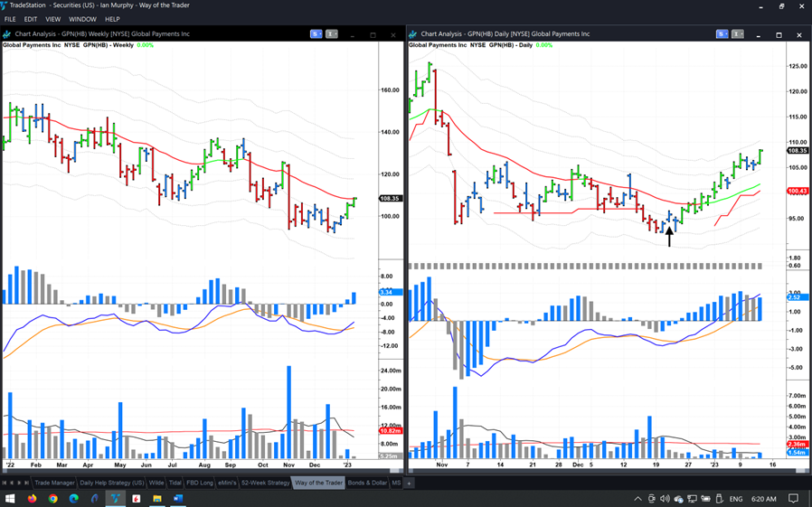Add a new workspace tab with plus button
Image resolution: width=812 pixels, height=507 pixels.
point(409,484)
